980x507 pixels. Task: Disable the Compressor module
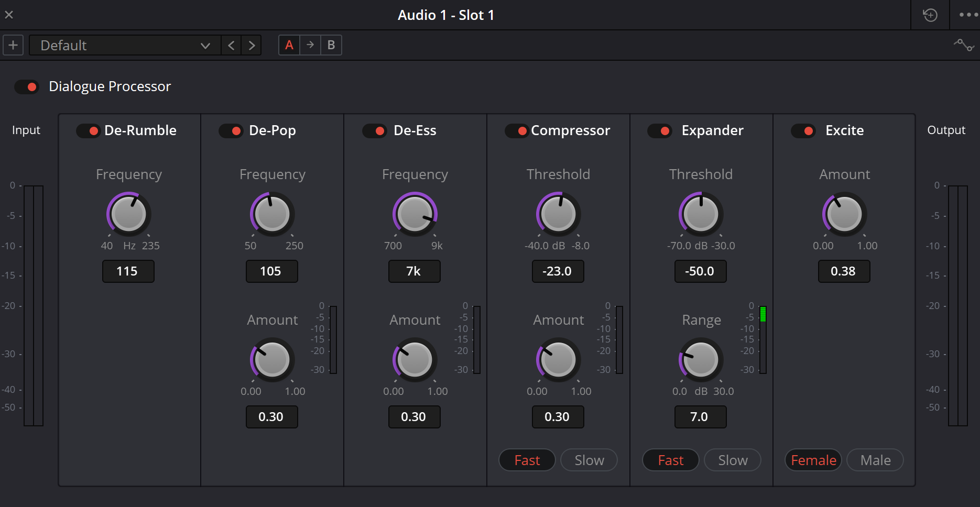(517, 130)
